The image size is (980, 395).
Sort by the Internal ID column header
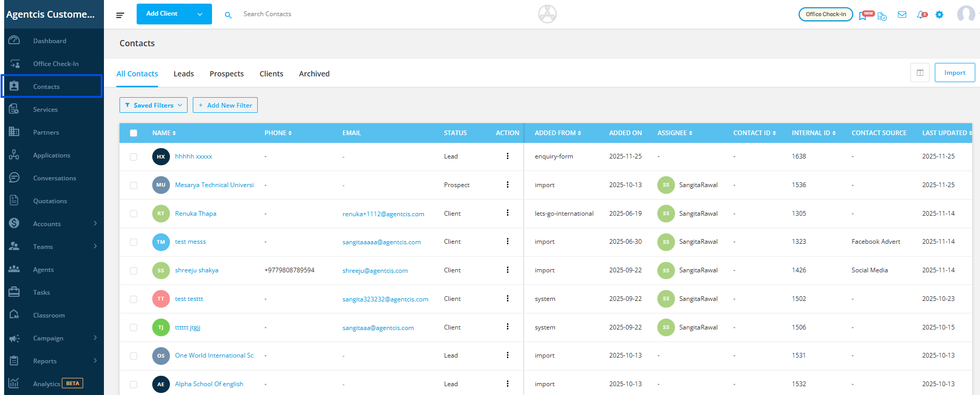[x=814, y=133]
